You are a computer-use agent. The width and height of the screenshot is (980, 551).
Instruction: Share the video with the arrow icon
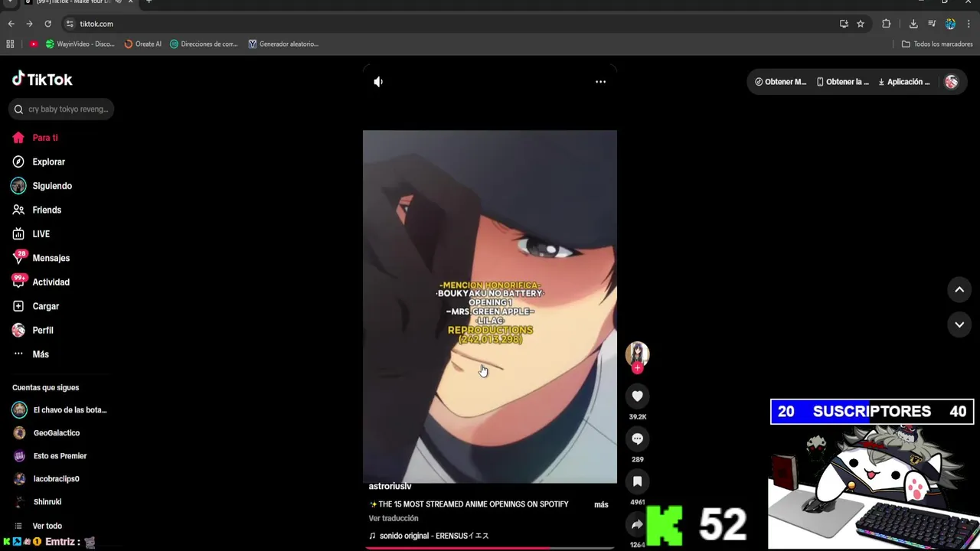(x=637, y=524)
